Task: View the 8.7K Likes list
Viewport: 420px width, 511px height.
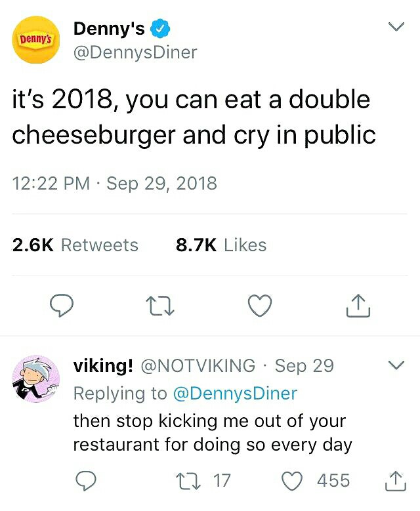Action: pyautogui.click(x=221, y=245)
